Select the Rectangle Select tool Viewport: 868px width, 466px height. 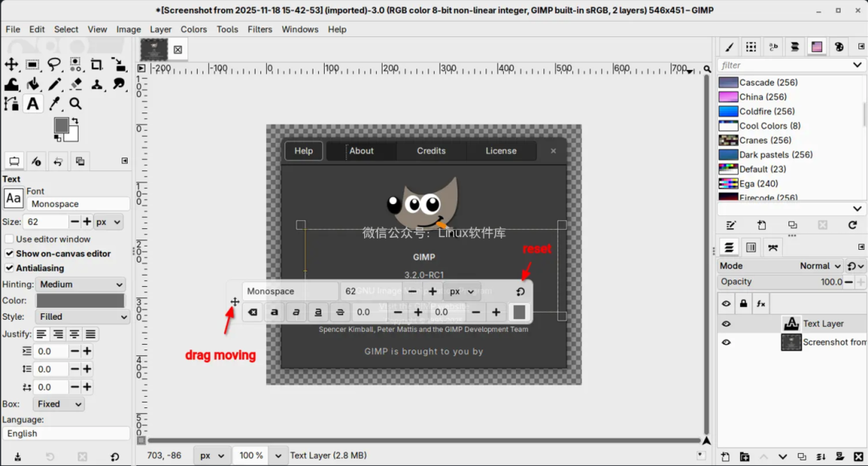pyautogui.click(x=33, y=65)
